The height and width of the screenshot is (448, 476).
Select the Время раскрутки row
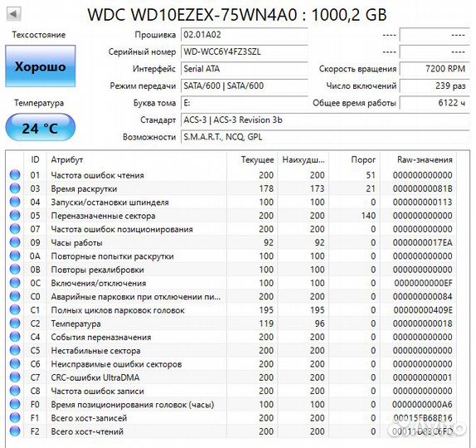point(231,188)
